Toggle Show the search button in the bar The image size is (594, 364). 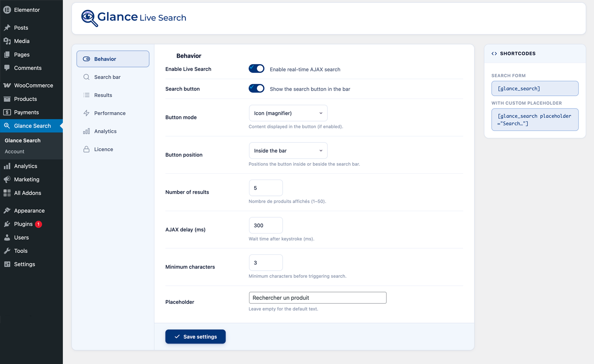pyautogui.click(x=256, y=88)
